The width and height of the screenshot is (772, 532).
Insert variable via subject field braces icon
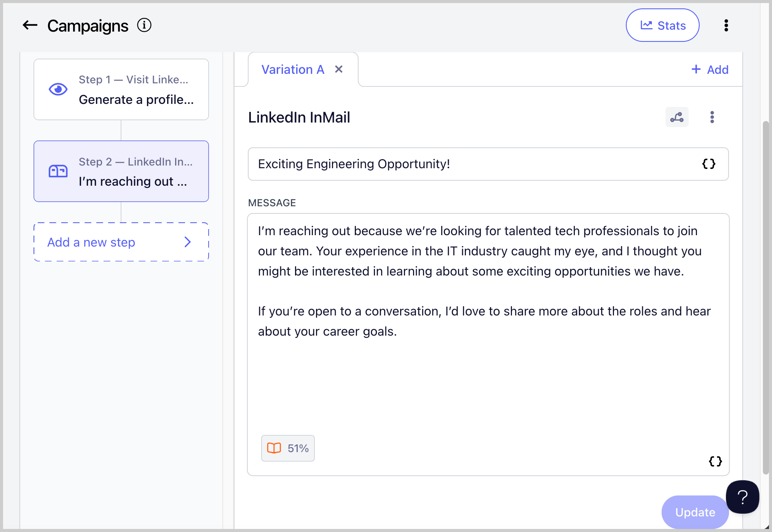point(708,164)
